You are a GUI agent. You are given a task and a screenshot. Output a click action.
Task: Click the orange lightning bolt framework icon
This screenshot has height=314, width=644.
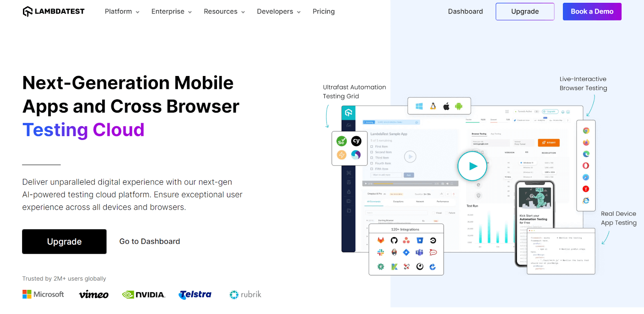[341, 155]
